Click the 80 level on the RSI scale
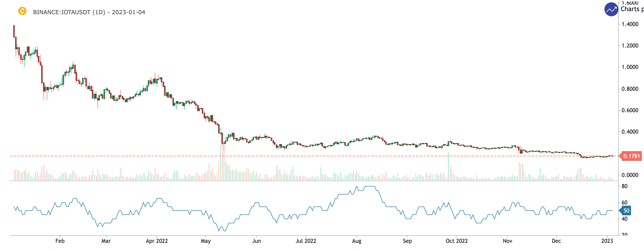 pos(624,186)
